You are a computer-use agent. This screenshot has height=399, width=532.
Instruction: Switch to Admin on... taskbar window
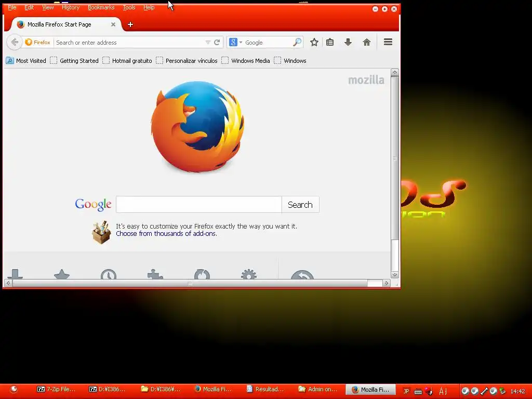(317, 389)
